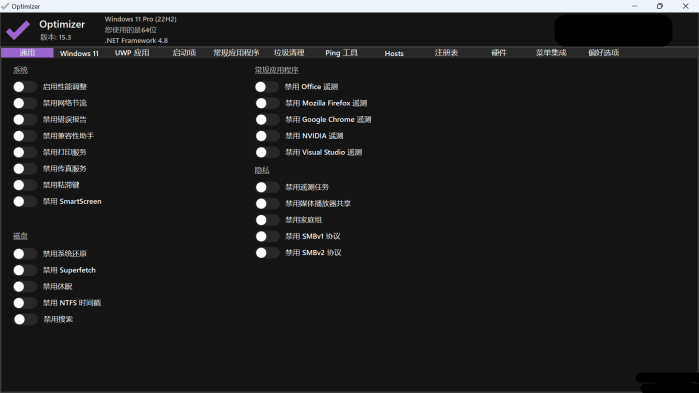Open the Windows 11 tab
Viewport: 699px width, 393px height.
pos(79,53)
